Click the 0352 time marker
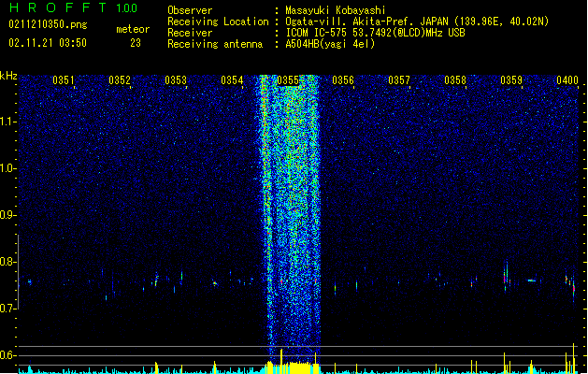This screenshot has width=588, height=374. click(x=120, y=79)
